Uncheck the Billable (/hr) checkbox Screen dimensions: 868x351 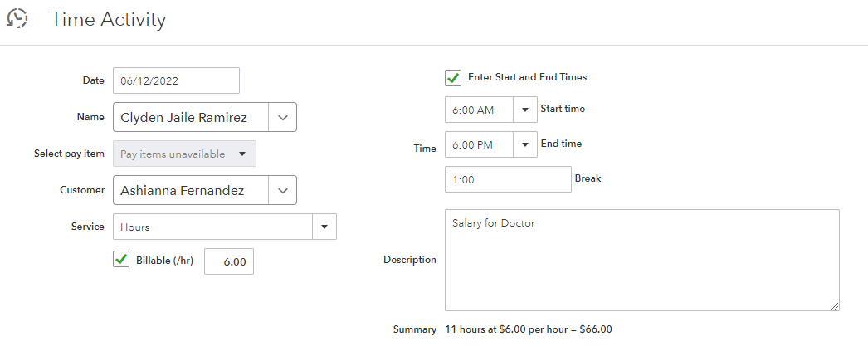coord(121,261)
